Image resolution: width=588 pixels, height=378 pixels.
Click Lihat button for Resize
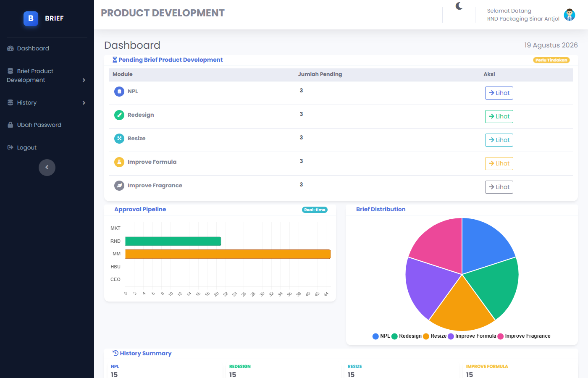499,140
